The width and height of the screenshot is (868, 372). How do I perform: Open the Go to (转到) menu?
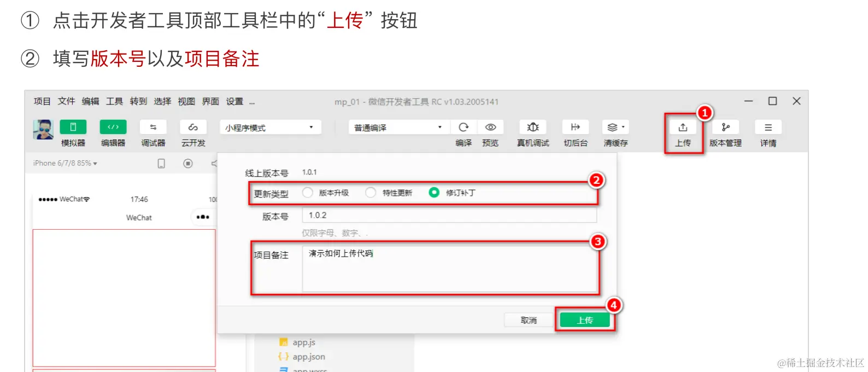[x=138, y=101]
